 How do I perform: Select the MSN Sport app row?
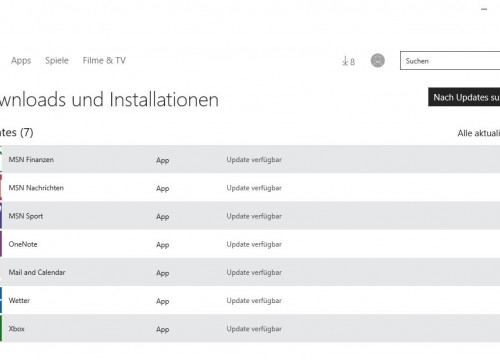250,216
